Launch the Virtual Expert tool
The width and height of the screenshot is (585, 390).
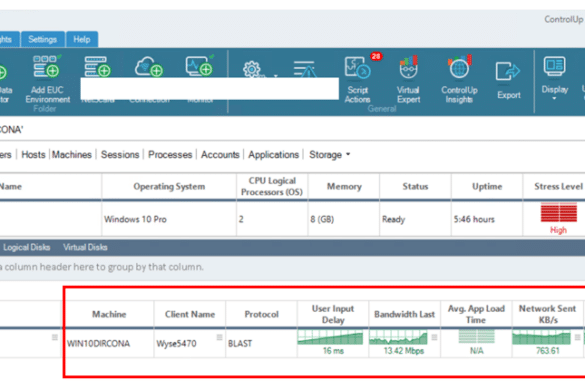point(408,80)
